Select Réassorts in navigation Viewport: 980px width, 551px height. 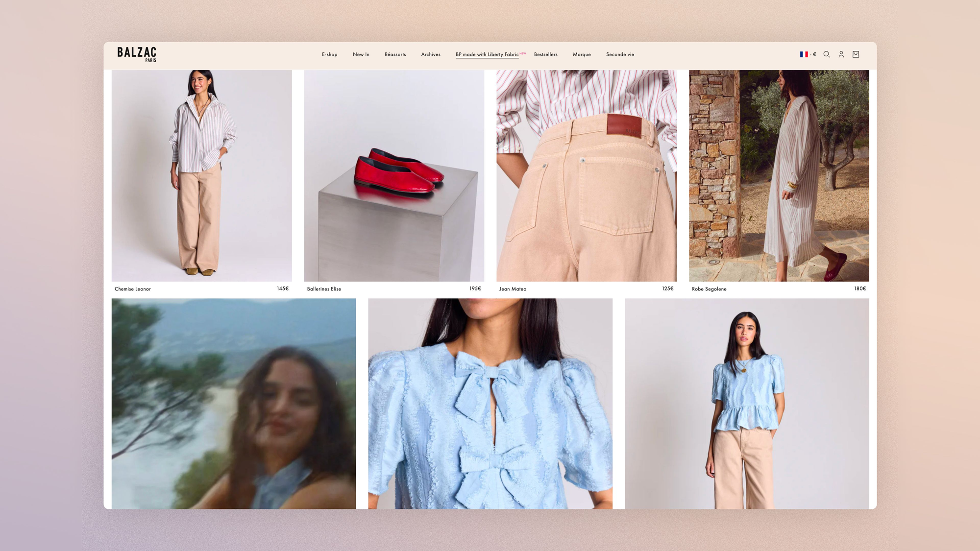[x=395, y=54]
